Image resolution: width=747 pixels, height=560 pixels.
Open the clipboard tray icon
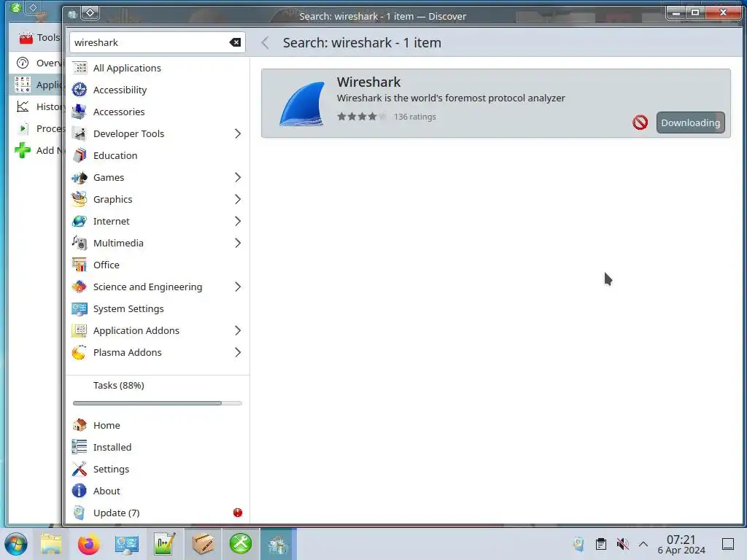pyautogui.click(x=601, y=544)
